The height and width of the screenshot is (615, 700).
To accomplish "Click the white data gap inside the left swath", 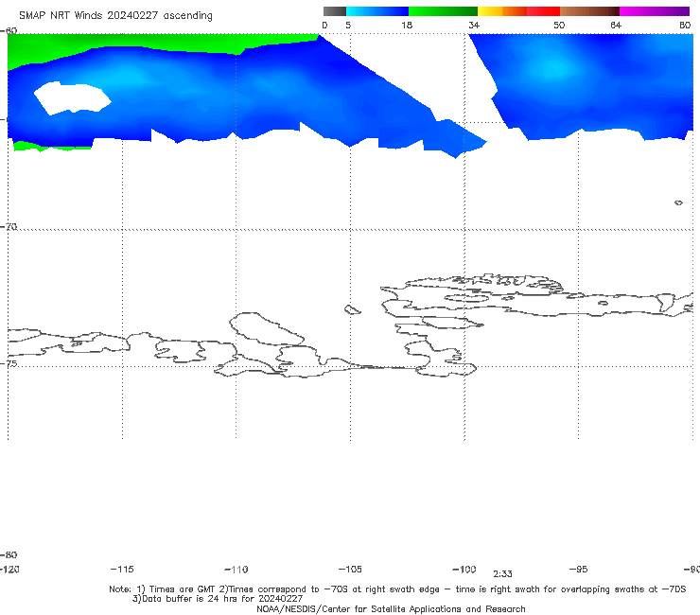I will click(x=72, y=97).
